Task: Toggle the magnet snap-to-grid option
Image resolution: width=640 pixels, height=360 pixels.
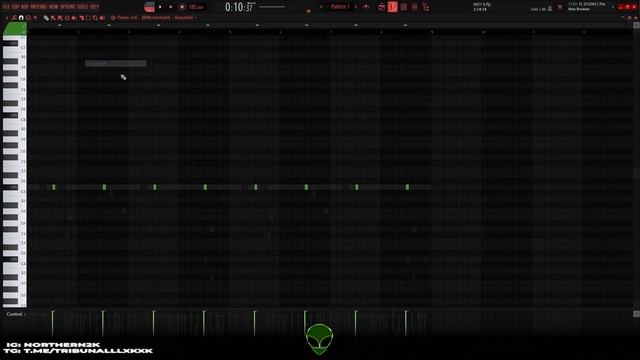Action: pyautogui.click(x=21, y=18)
